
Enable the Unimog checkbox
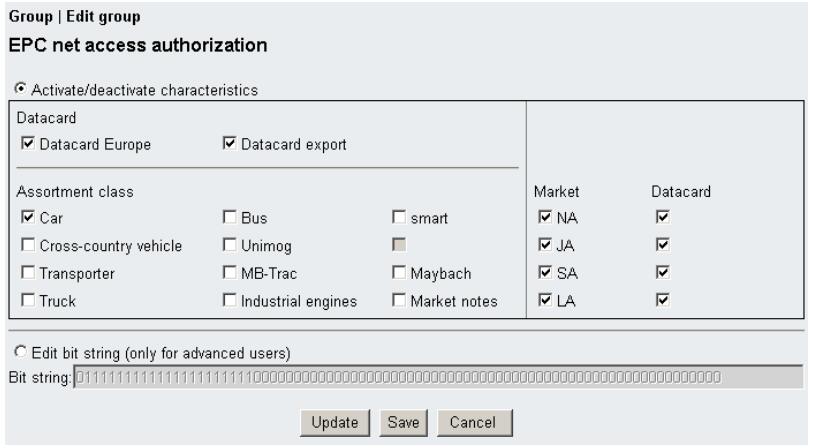[229, 245]
